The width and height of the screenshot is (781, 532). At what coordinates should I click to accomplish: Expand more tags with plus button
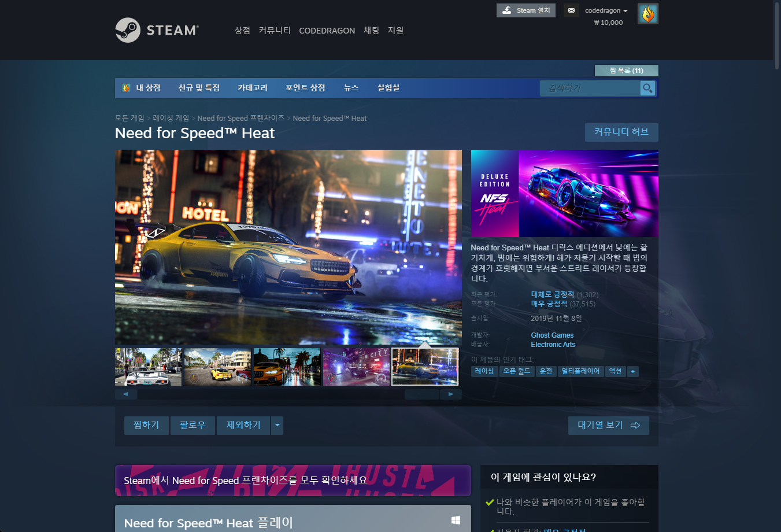click(x=633, y=371)
